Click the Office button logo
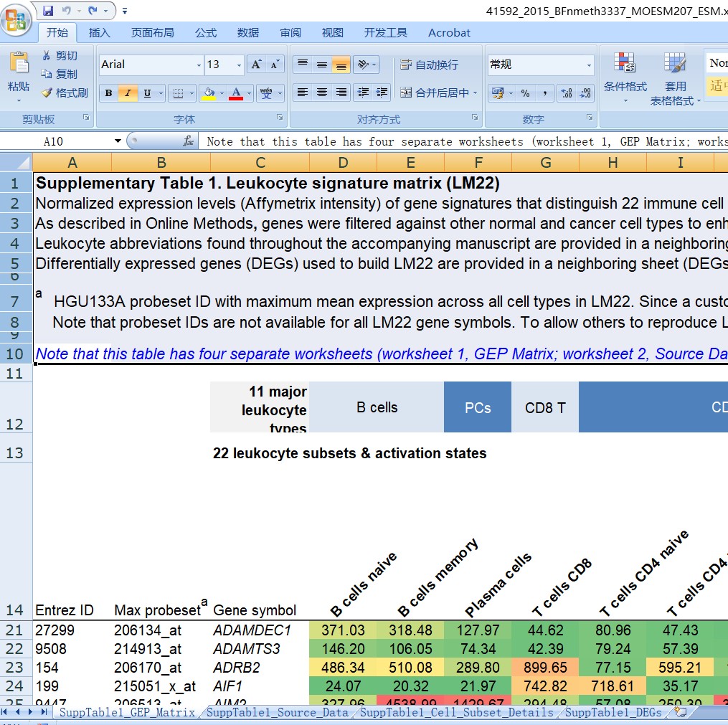Image resolution: width=728 pixels, height=725 pixels. point(16,20)
